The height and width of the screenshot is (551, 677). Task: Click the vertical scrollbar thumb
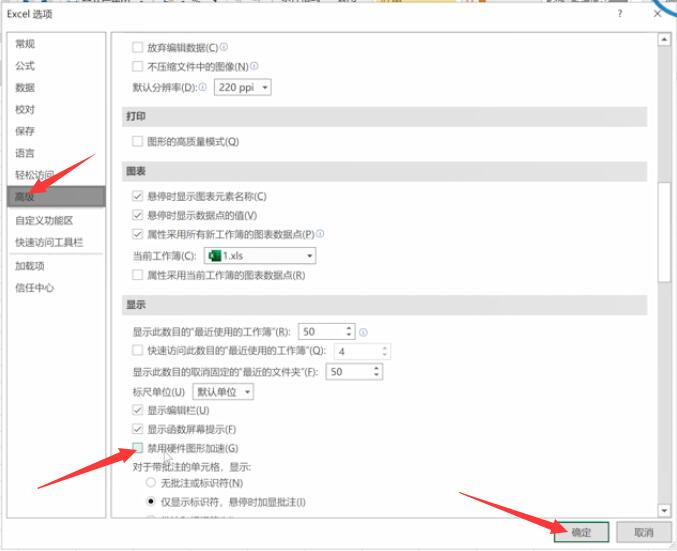664,232
